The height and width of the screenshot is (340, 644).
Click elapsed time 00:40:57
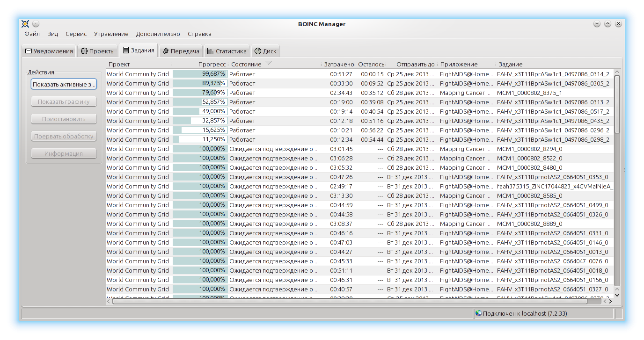coord(341,289)
